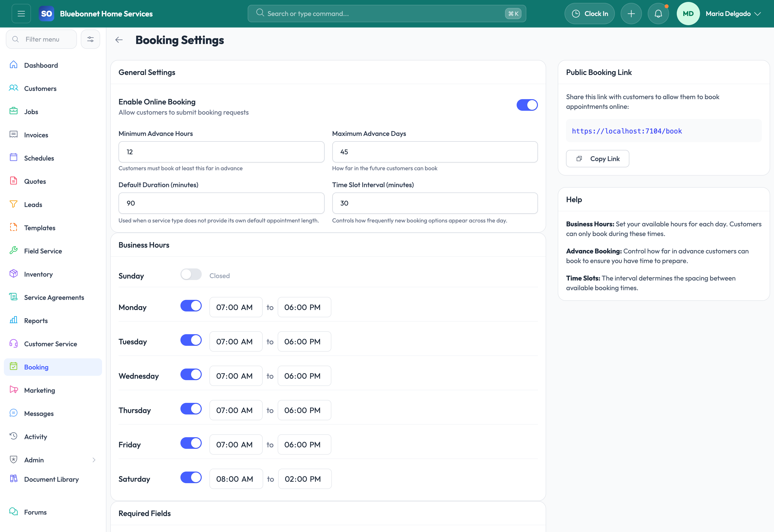The width and height of the screenshot is (774, 532).
Task: Toggle Wednesday business hours off
Action: (x=191, y=375)
